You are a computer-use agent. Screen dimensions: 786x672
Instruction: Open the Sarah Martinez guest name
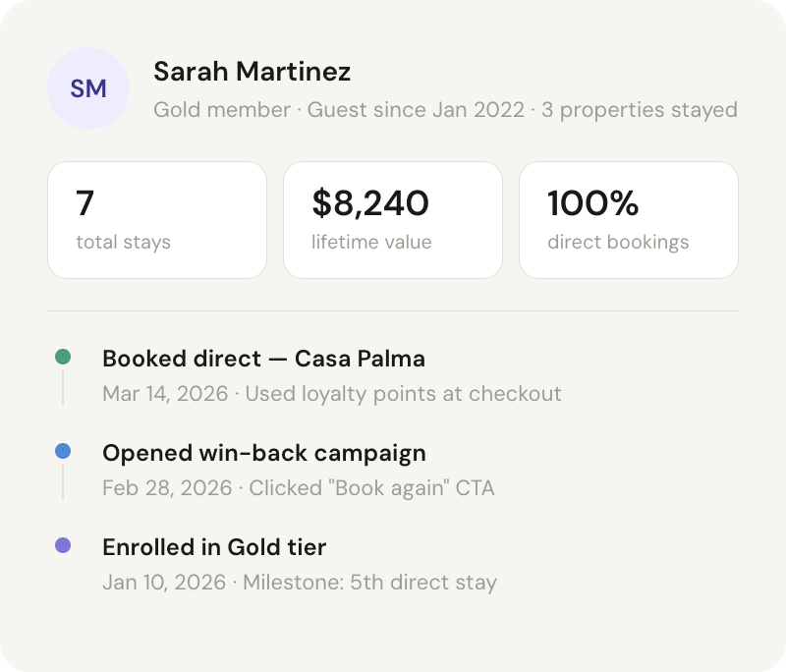252,72
